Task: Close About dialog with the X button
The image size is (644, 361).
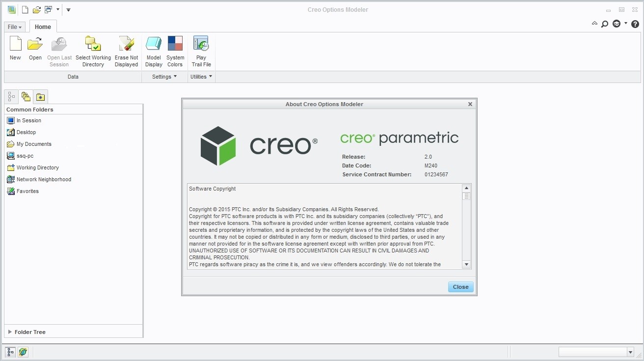Action: click(x=470, y=104)
